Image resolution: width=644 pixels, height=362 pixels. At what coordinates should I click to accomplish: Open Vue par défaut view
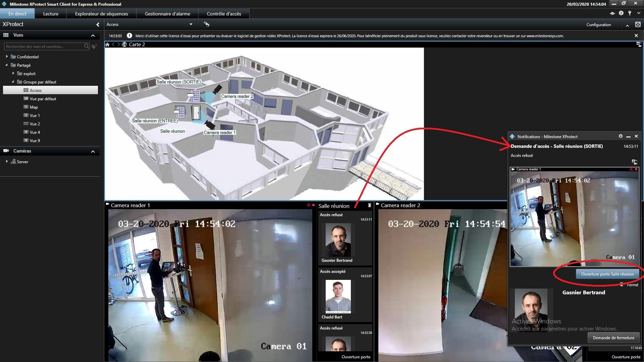[43, 99]
